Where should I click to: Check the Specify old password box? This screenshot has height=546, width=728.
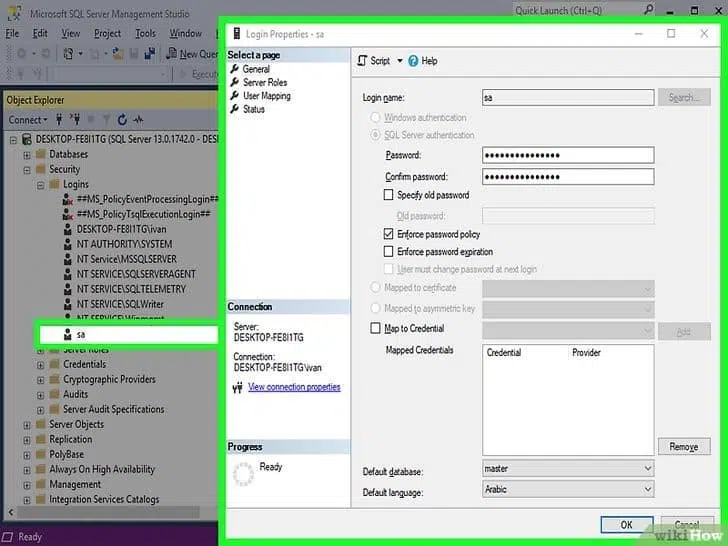pyautogui.click(x=389, y=195)
